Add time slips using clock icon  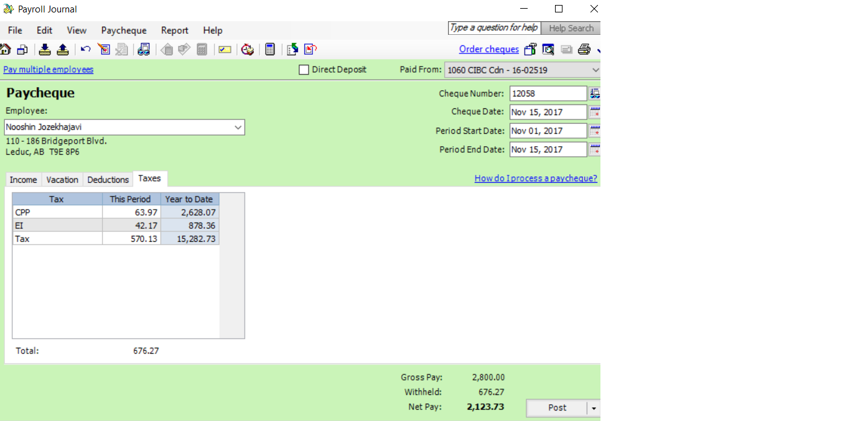tap(248, 49)
